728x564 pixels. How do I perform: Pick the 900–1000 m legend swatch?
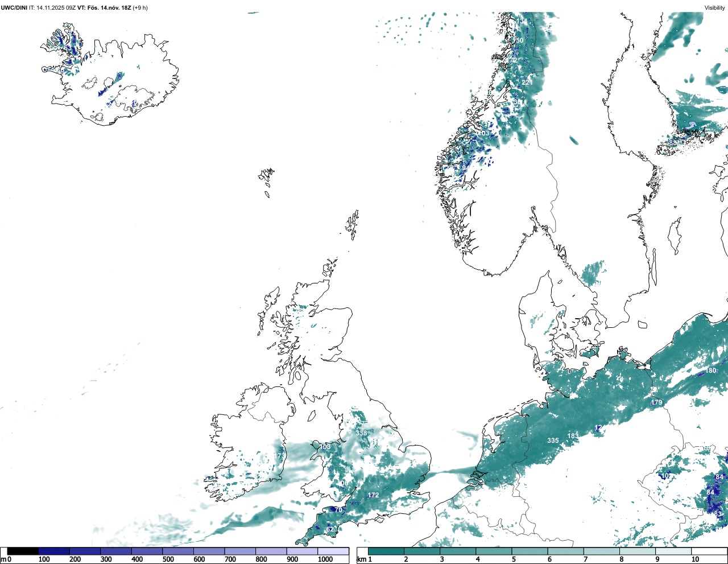(x=302, y=551)
